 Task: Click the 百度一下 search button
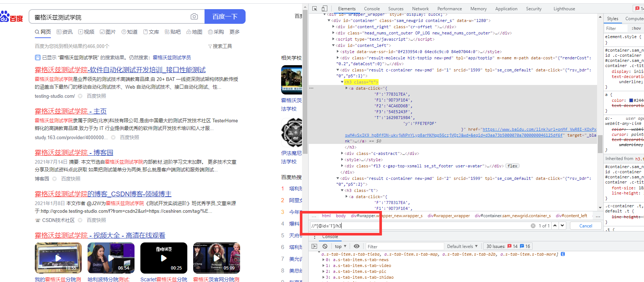tap(225, 16)
